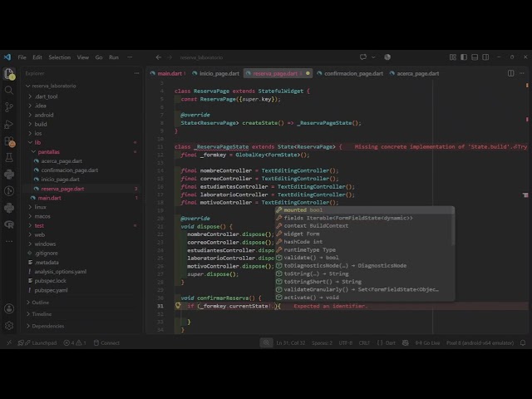Screen dimensions: 532x399
Task: Click Go Live in the status bar
Action: (427, 342)
